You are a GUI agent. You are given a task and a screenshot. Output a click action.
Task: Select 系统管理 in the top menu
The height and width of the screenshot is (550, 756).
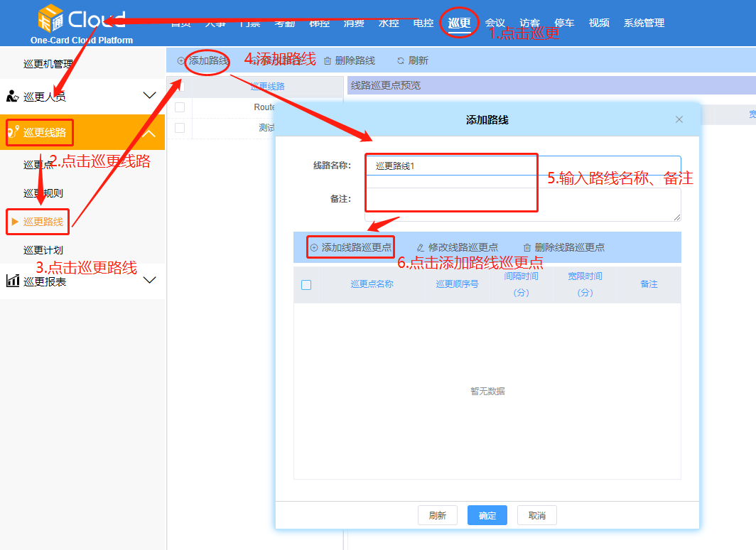point(644,22)
